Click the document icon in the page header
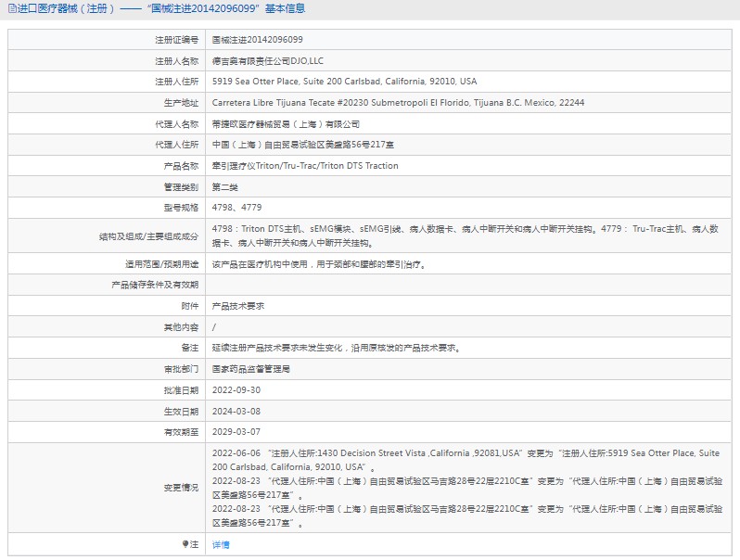740x560 pixels. [10, 9]
